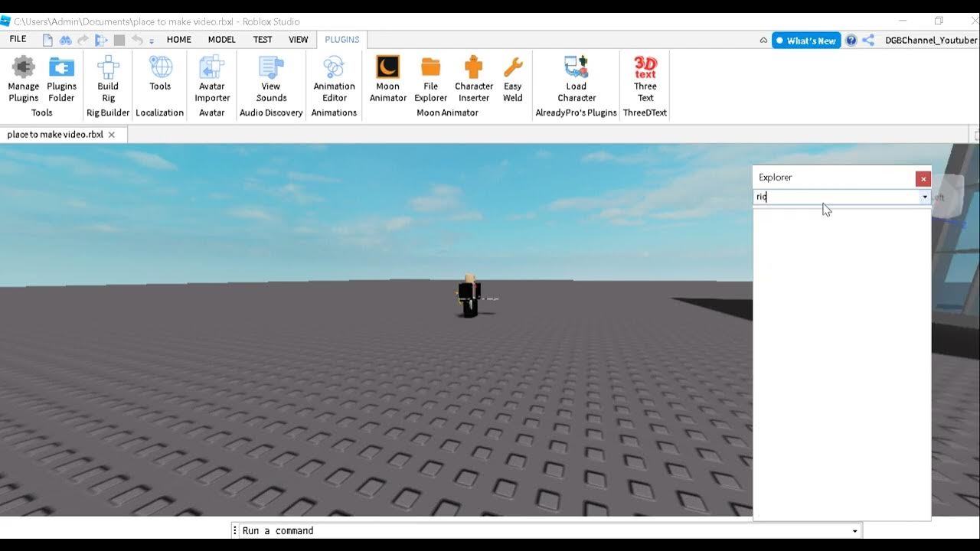
Task: Click the command bar drag handle
Action: (235, 531)
